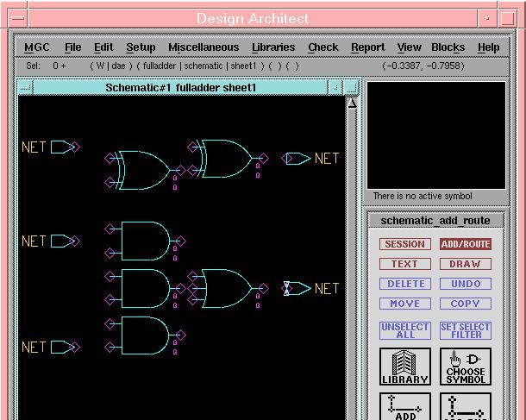Viewport: 526px width, 420px height.
Task: Select the bottom AND gate symbol
Action: pyautogui.click(x=143, y=335)
